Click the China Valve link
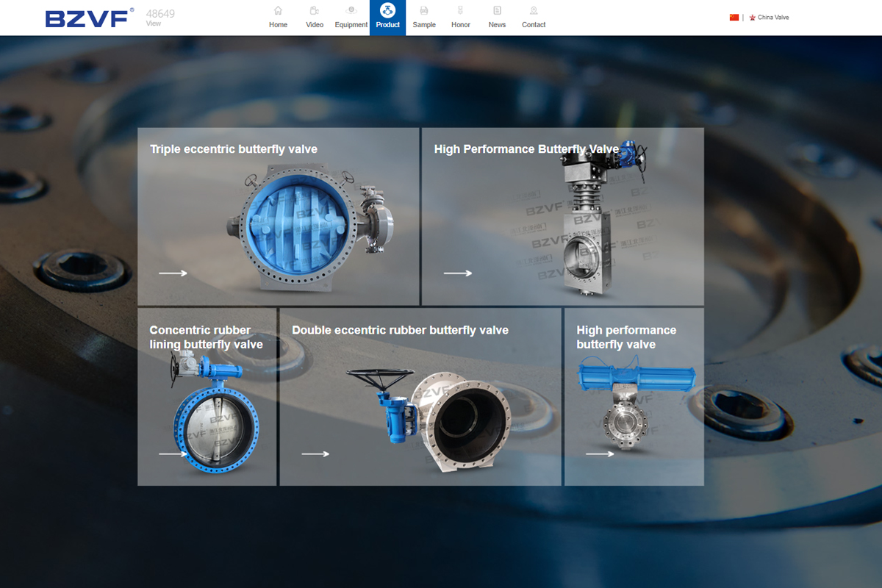This screenshot has width=882, height=588. tap(773, 18)
